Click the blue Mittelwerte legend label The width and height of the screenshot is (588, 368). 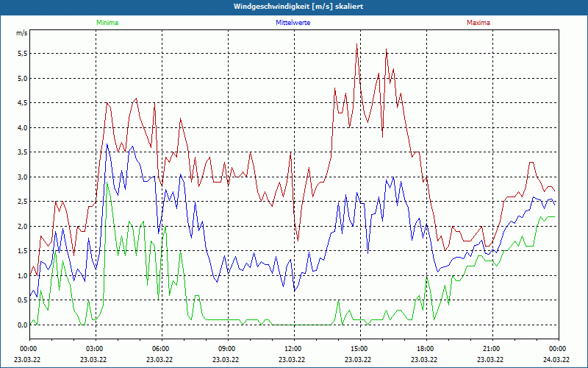(x=293, y=23)
